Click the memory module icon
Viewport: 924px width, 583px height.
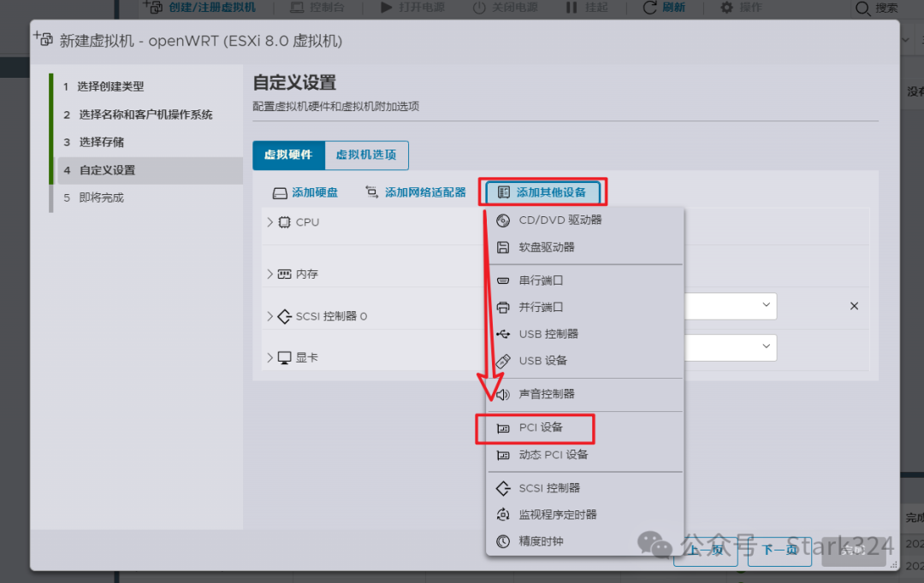tap(285, 274)
